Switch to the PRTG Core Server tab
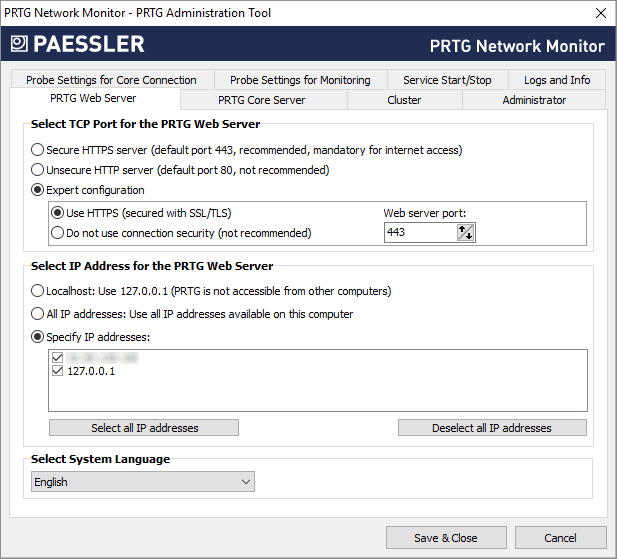 (261, 100)
